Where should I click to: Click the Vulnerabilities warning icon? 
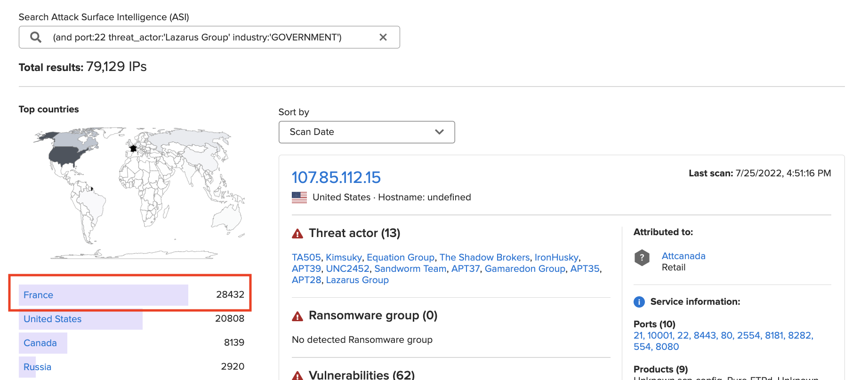[x=297, y=375]
